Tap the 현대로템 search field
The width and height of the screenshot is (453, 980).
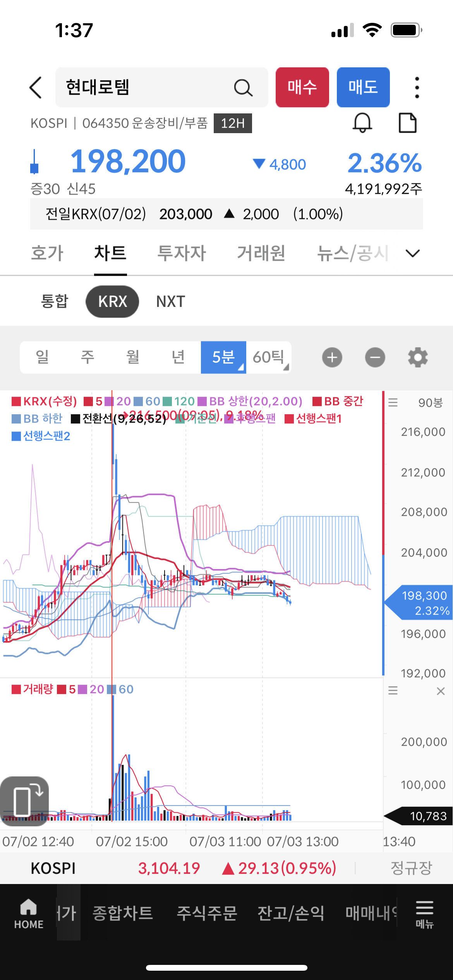162,87
